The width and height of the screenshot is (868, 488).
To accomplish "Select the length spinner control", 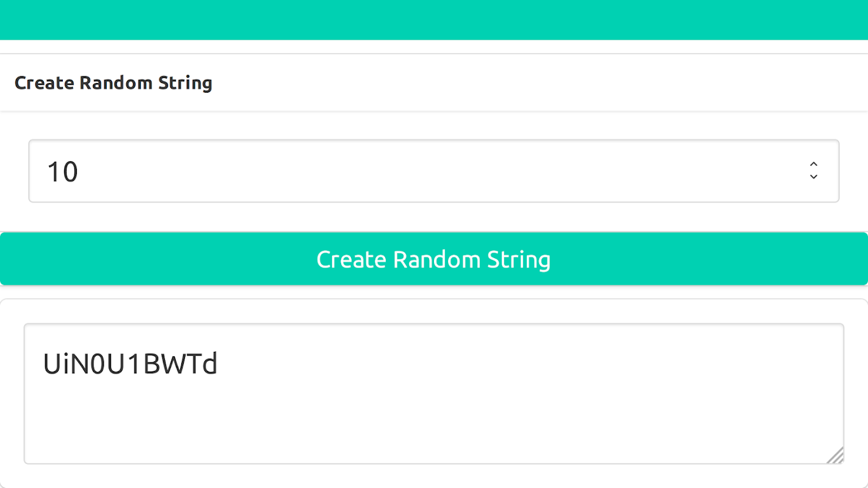I will (x=813, y=171).
